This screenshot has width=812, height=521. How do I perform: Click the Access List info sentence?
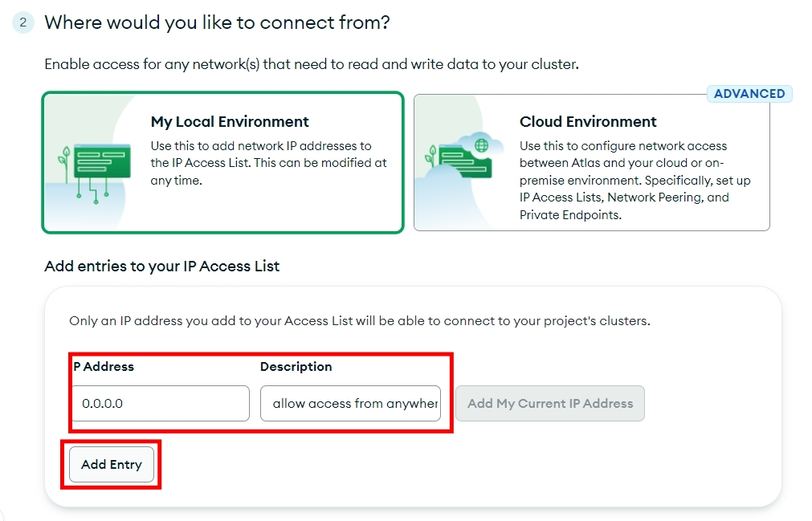point(359,321)
